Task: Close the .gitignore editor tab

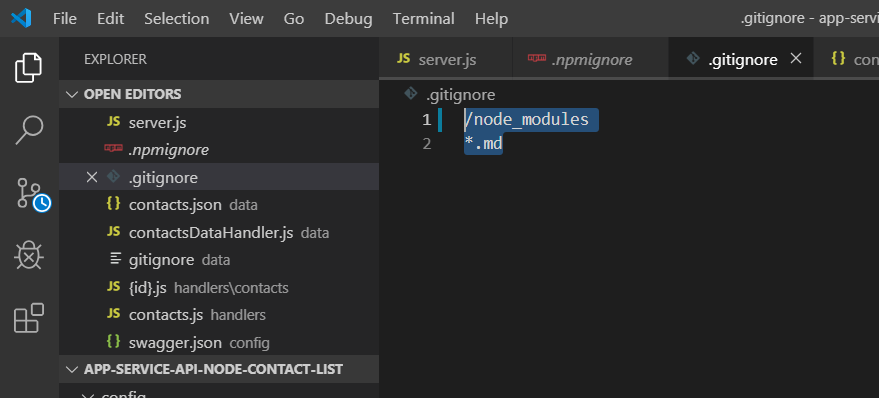Action: click(x=795, y=58)
